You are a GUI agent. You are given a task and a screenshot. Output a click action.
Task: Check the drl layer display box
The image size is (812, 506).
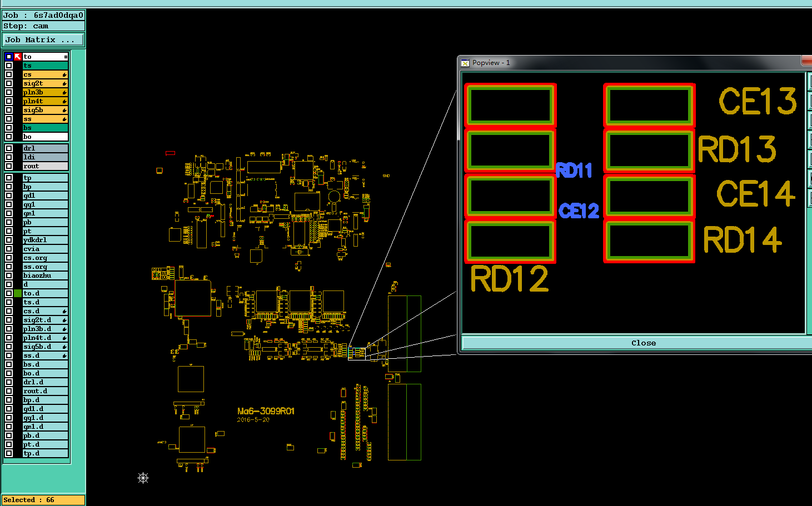click(x=9, y=148)
